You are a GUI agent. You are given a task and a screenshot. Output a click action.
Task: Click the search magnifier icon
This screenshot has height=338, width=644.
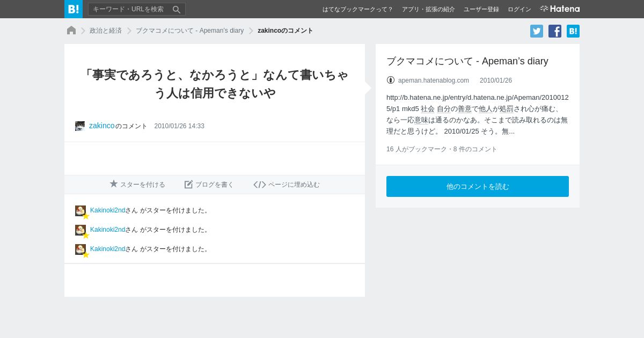point(177,10)
